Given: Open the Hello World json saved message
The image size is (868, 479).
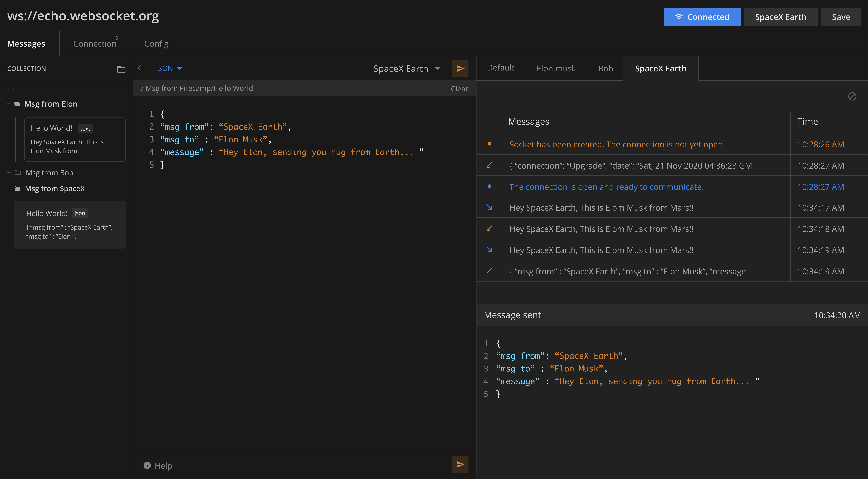Looking at the screenshot, I should coord(69,224).
